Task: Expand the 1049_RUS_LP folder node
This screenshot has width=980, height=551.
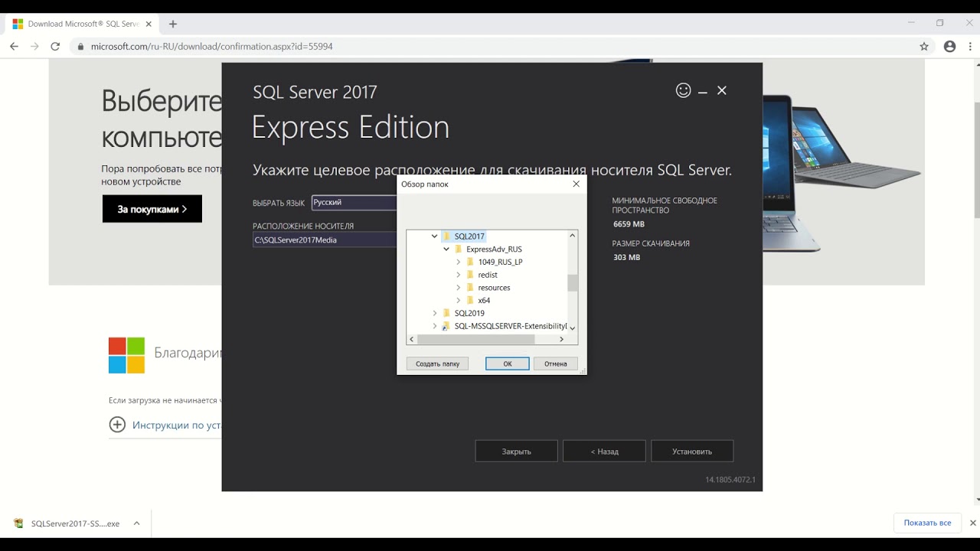Action: 459,262
